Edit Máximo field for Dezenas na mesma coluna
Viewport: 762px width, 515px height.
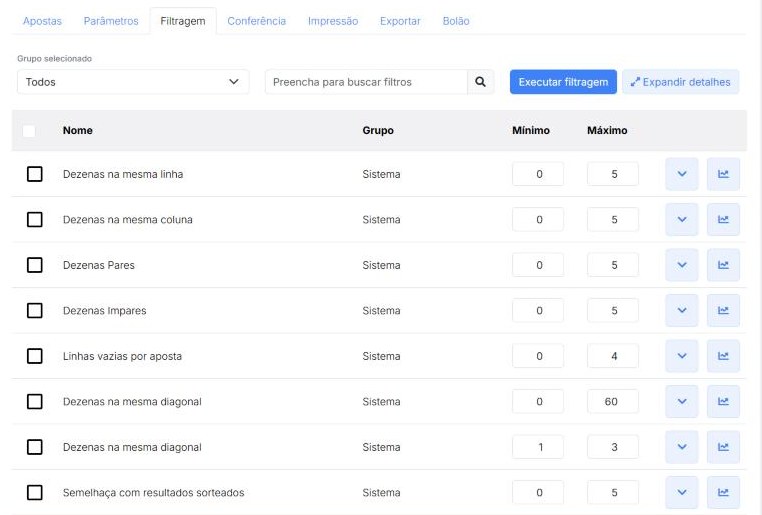[613, 220]
